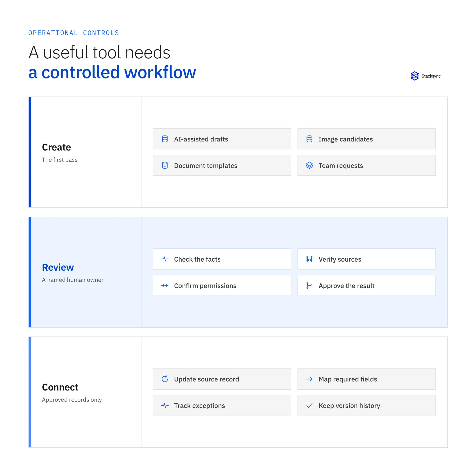Click the checkmark icon beside Keep version history
Viewport: 476px width, 476px height.
point(309,405)
